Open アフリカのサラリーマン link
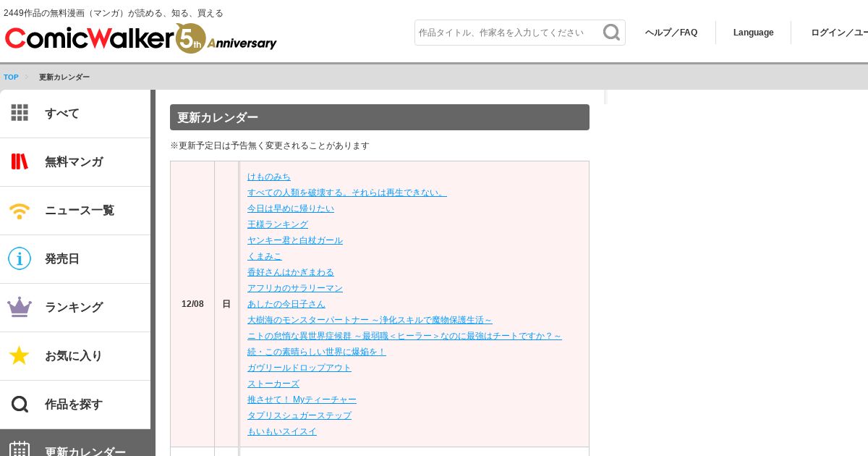Viewport: 868px width, 456px height. (295, 288)
